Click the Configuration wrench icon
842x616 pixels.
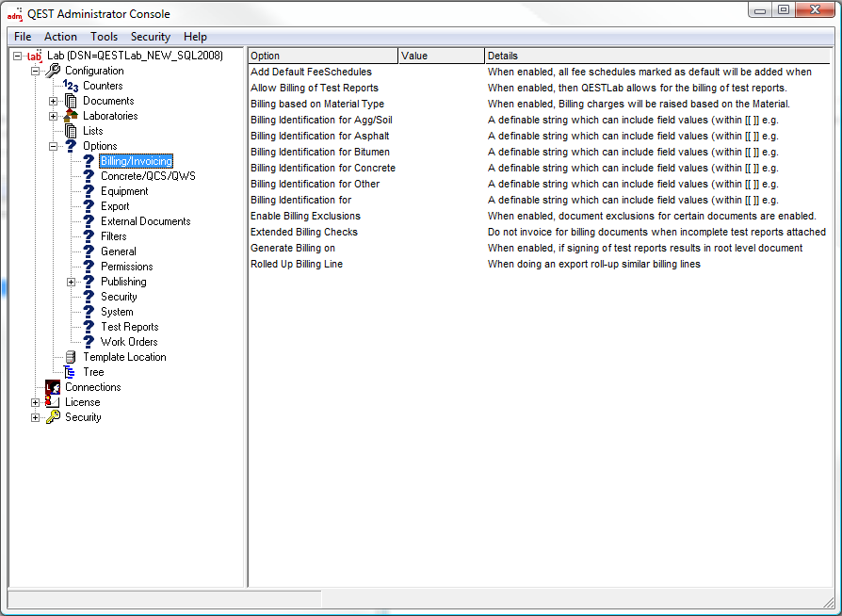(x=53, y=71)
